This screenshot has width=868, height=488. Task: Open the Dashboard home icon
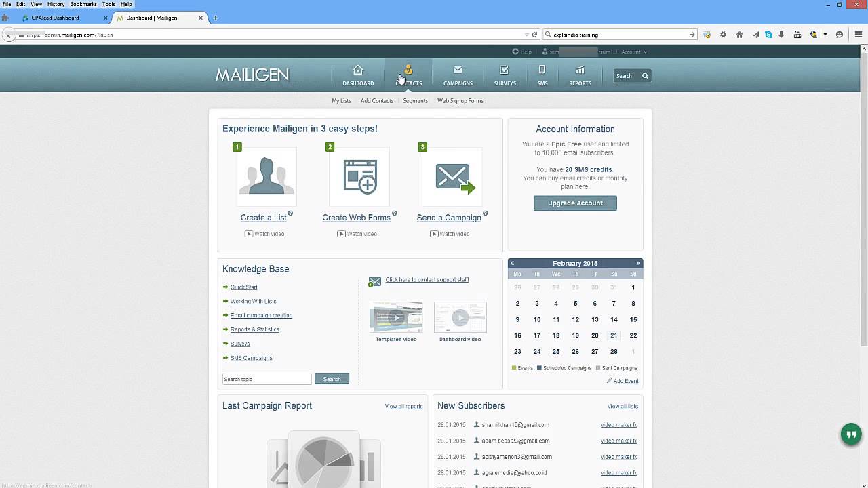(x=358, y=70)
